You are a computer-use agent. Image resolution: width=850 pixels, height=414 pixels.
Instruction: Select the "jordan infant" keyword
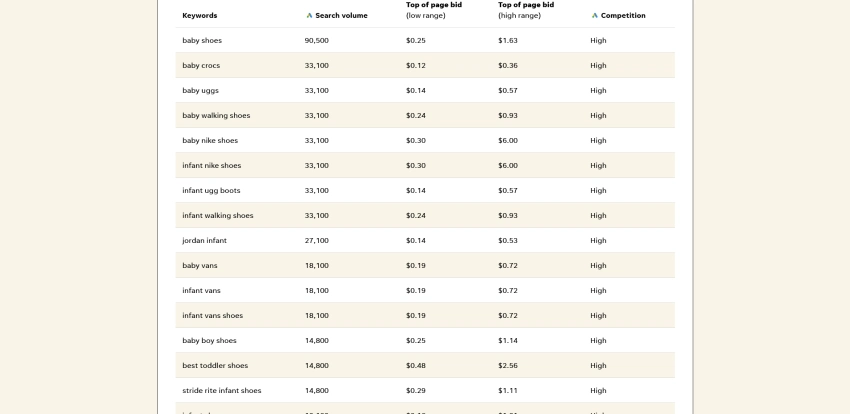tap(206, 241)
